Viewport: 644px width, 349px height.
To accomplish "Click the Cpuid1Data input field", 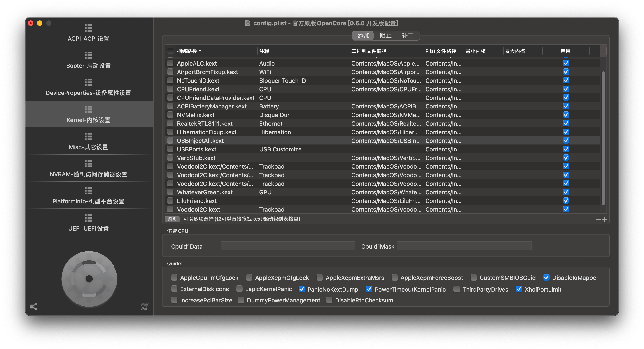I will pyautogui.click(x=288, y=246).
